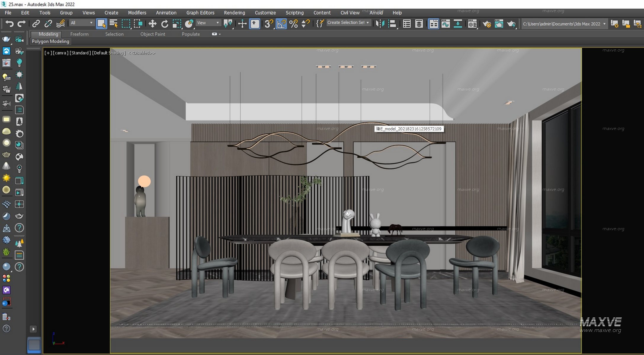Expand the Create Selection Set dropdown

click(367, 22)
